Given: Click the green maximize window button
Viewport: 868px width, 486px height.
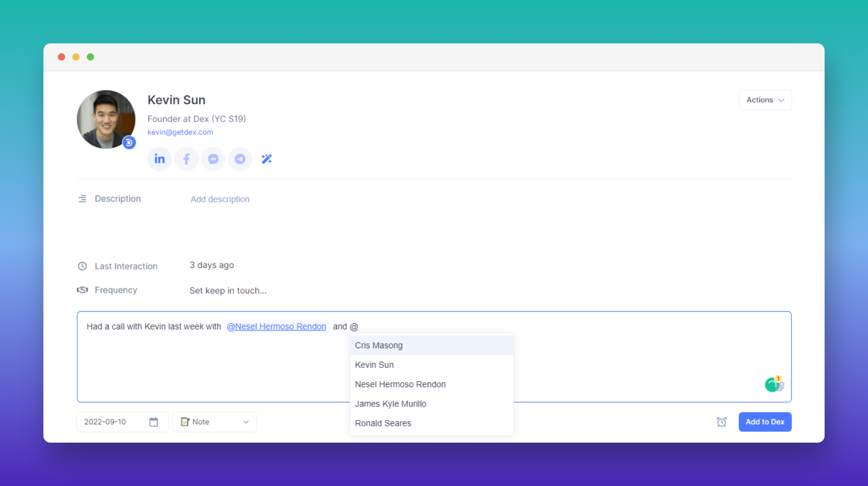Looking at the screenshot, I should tap(90, 57).
